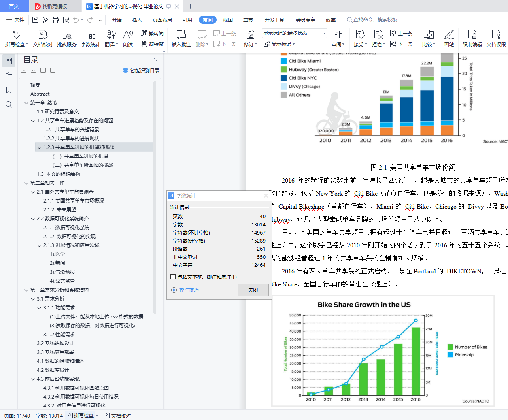Start 朗读 read aloud
Viewport: 508px width, 420px height.
tap(128, 38)
